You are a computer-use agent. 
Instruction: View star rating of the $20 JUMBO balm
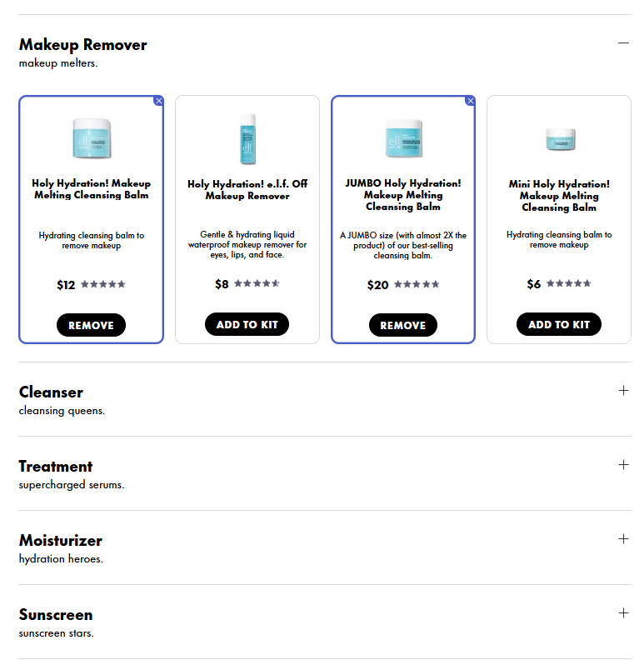(x=416, y=284)
